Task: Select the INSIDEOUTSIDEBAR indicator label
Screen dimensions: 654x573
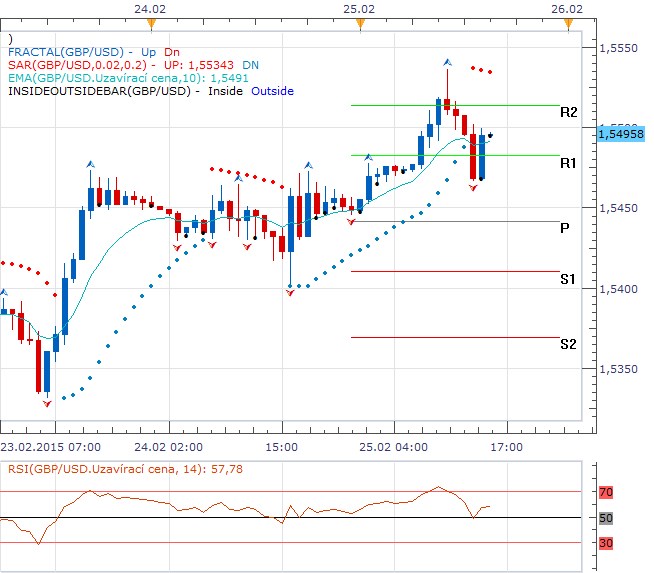Action: 100,91
